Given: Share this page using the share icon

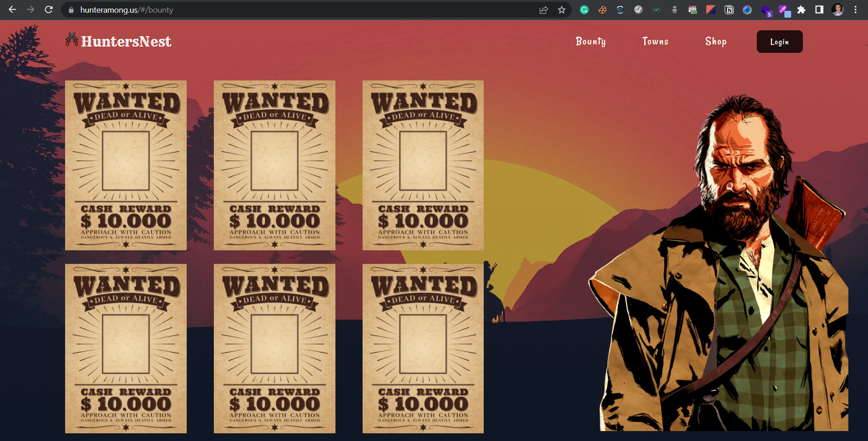Looking at the screenshot, I should tap(544, 10).
